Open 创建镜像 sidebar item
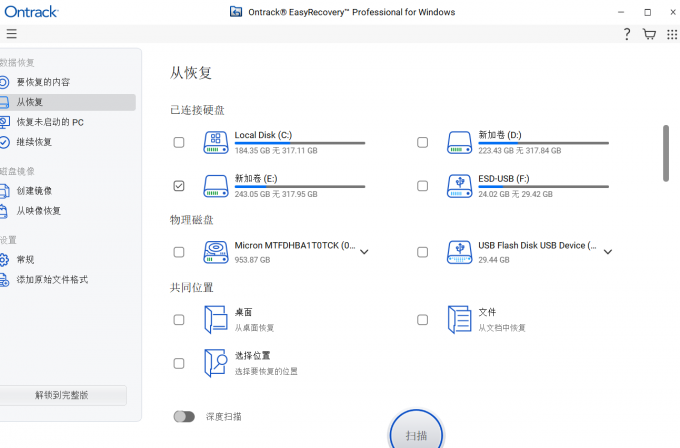The width and height of the screenshot is (680, 448). tap(68, 191)
